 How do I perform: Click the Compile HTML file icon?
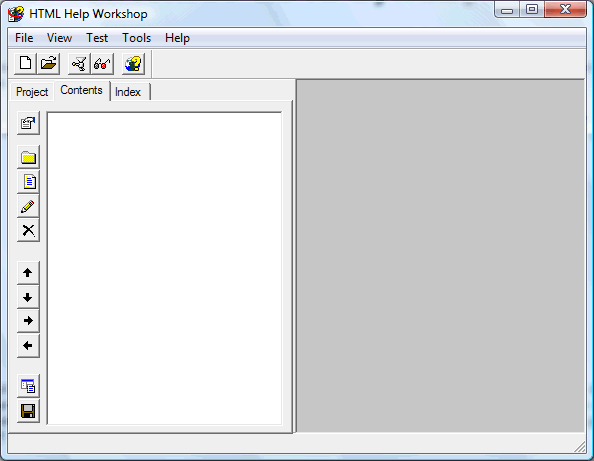pyautogui.click(x=79, y=63)
